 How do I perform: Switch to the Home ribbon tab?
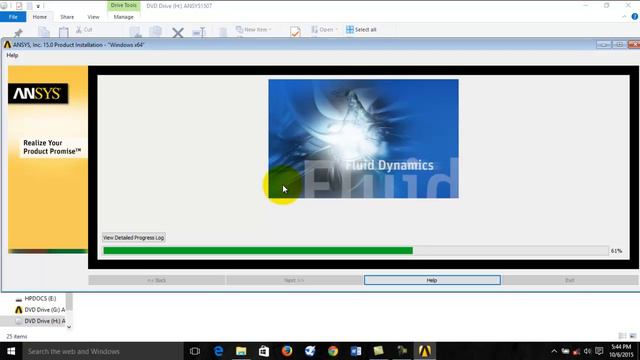click(40, 17)
